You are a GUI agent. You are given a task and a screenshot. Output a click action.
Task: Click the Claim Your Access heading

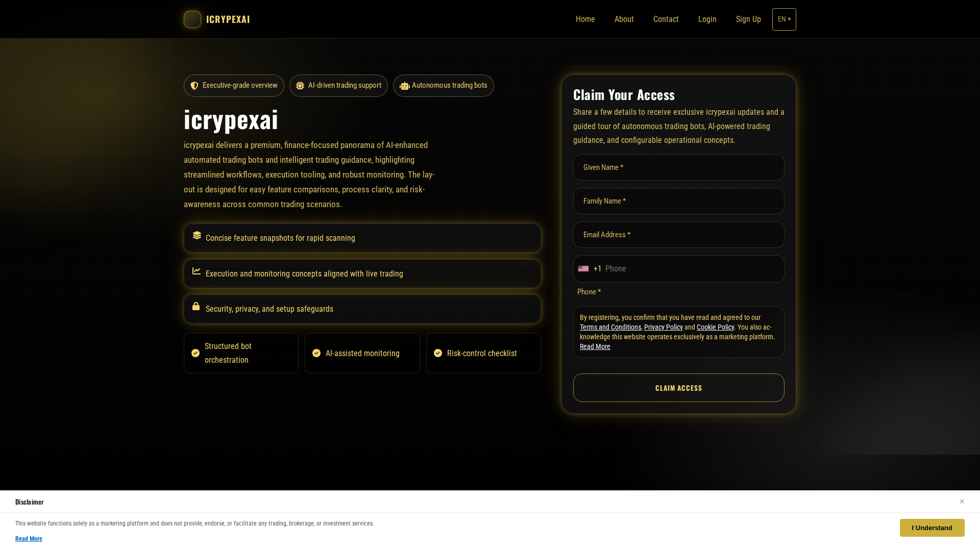point(624,94)
